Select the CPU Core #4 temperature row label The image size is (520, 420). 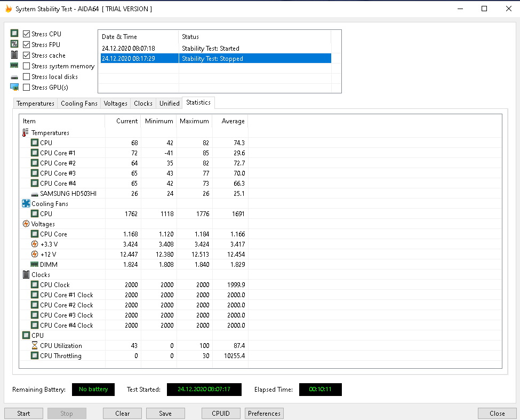(x=58, y=183)
